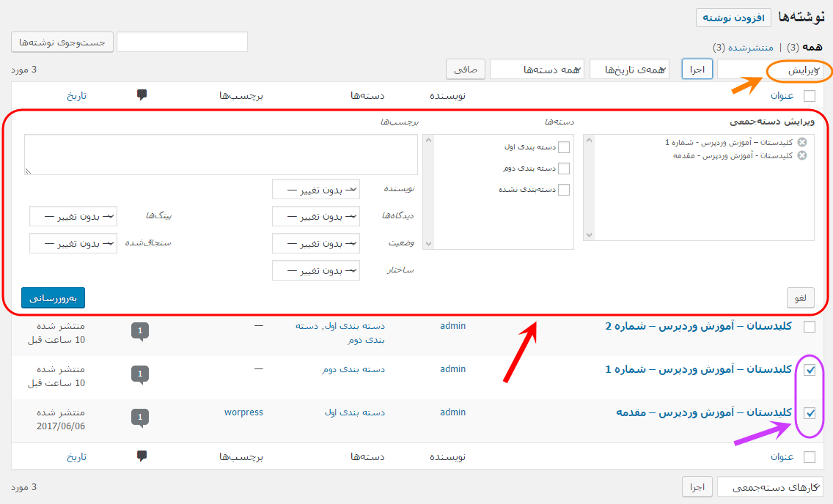833x504 pixels.
Task: Remove 'شماره 1' post from bulk edit list
Action: pos(802,142)
